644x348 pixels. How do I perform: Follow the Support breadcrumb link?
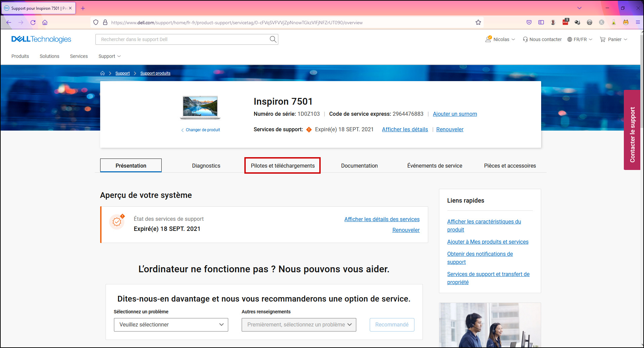pyautogui.click(x=122, y=73)
